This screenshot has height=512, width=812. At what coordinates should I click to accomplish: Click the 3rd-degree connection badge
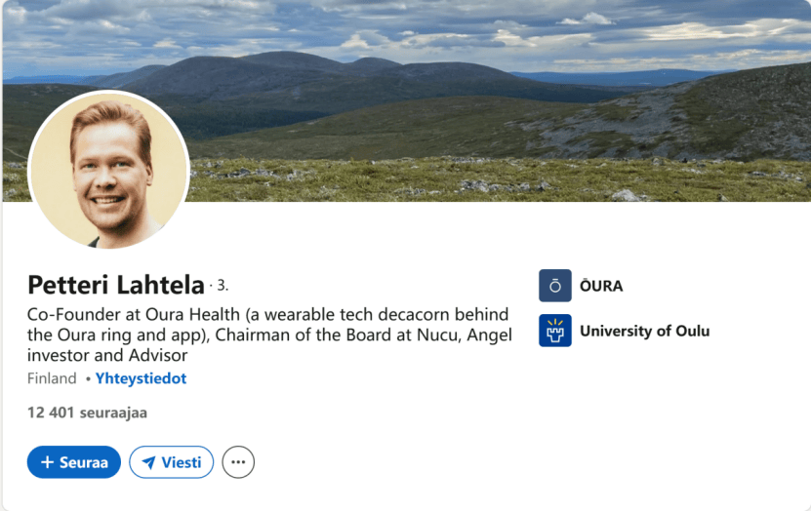(222, 286)
